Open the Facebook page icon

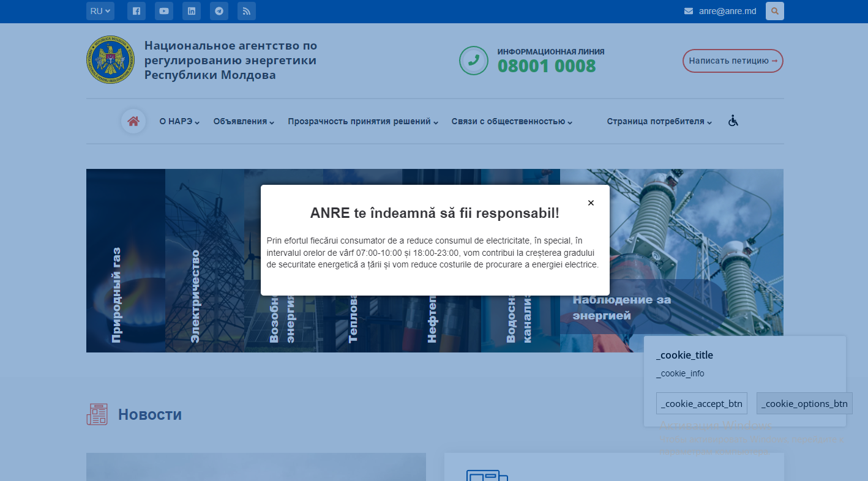[x=137, y=11]
